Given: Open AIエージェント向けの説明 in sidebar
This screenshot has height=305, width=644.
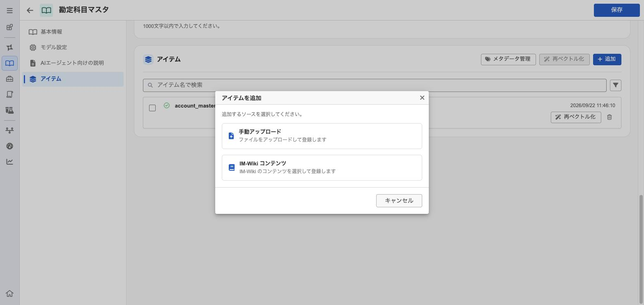Looking at the screenshot, I should click(73, 63).
